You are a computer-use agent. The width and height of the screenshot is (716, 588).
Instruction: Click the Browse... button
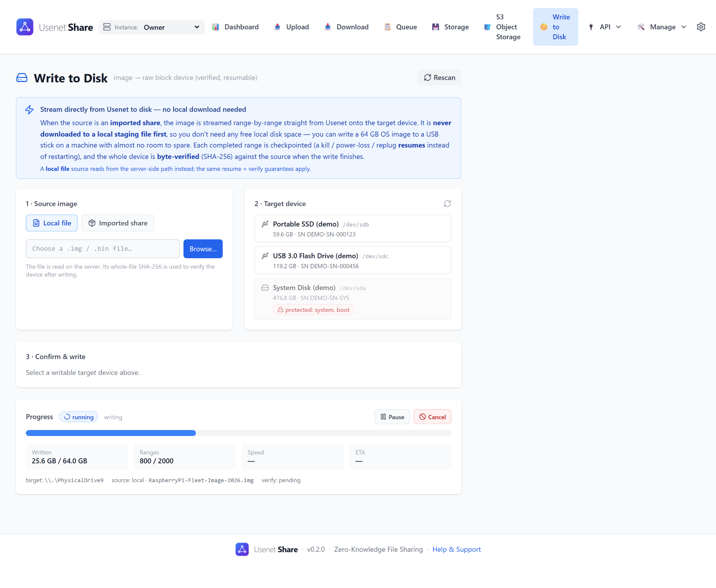(203, 249)
